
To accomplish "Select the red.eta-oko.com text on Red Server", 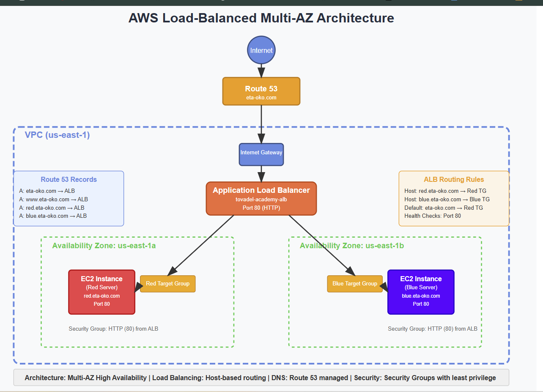I will 101,296.
